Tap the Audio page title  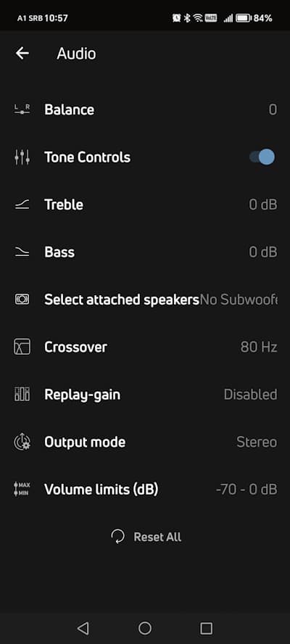76,54
